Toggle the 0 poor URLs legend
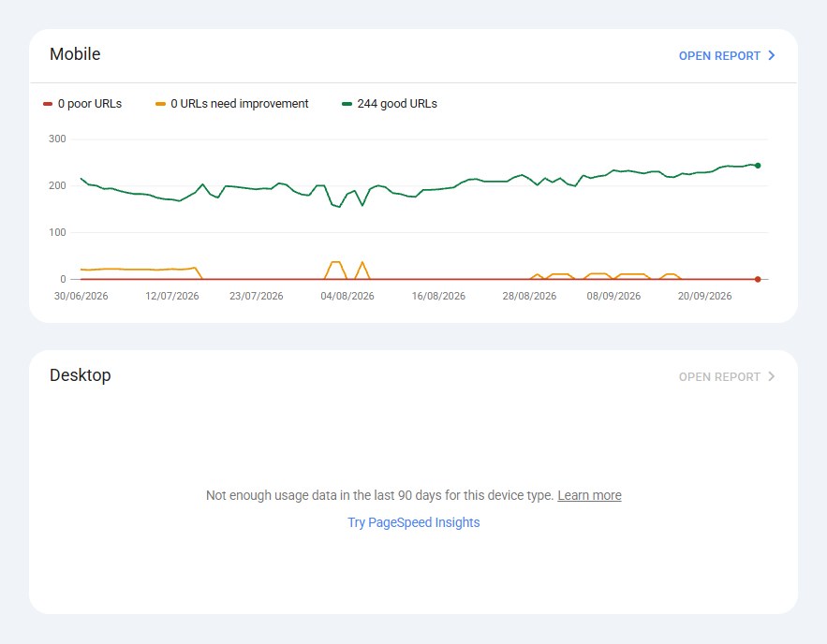The width and height of the screenshot is (827, 644). [x=82, y=104]
